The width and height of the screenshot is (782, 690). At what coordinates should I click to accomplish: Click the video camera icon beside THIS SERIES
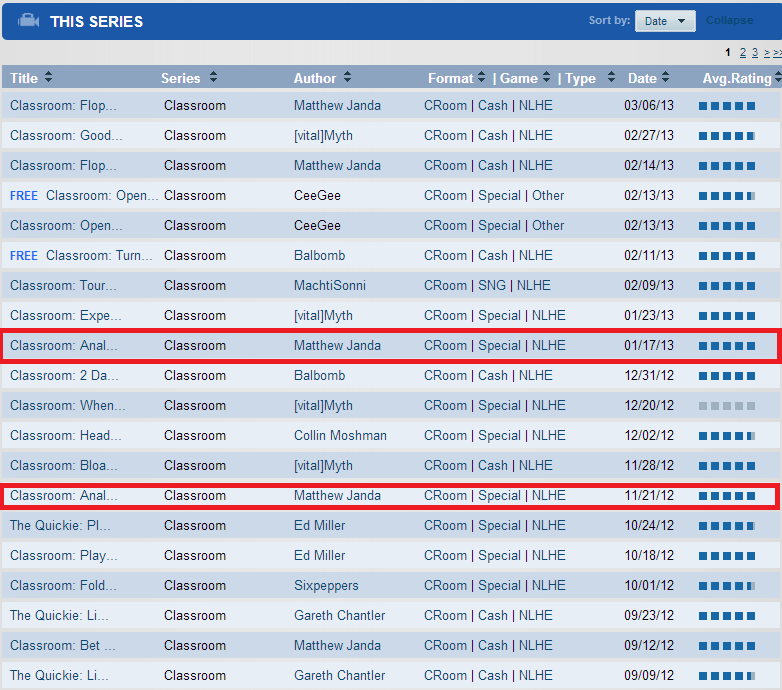click(28, 21)
